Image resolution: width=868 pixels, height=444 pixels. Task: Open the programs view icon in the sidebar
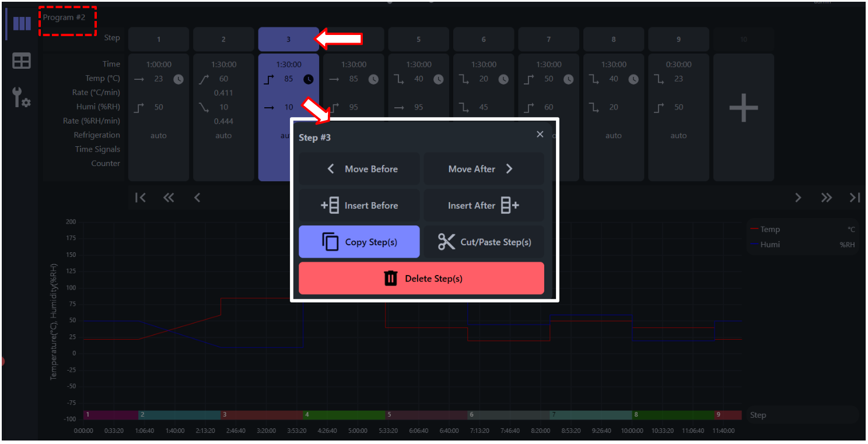click(22, 23)
